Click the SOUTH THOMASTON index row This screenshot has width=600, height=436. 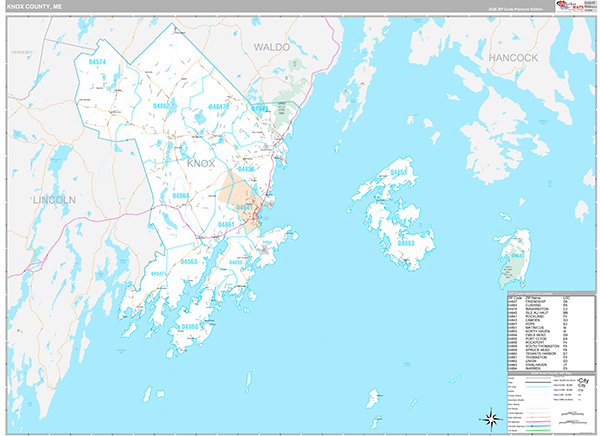pos(538,346)
